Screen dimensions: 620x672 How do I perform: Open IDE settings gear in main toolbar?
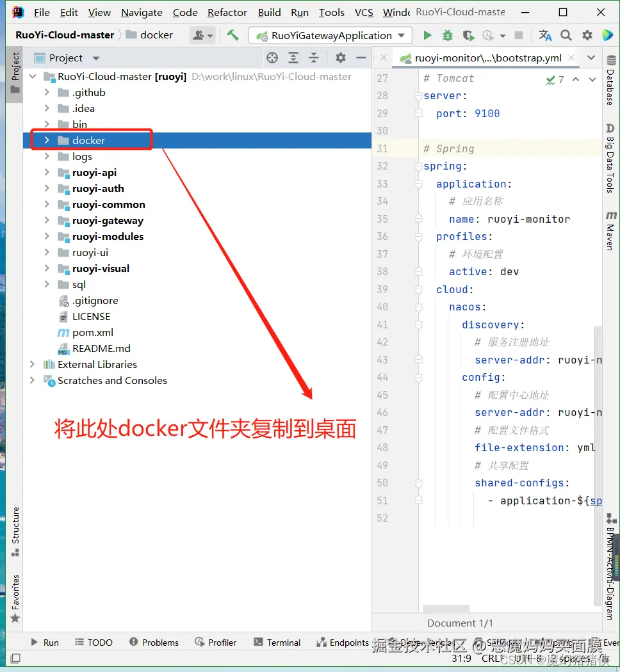coord(587,35)
